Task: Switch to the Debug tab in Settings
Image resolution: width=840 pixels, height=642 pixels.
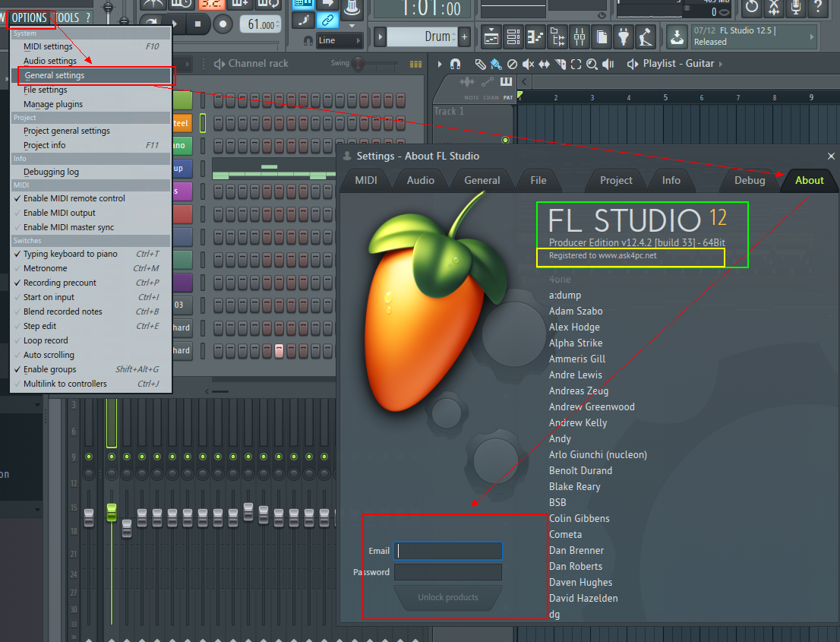Action: coord(750,181)
